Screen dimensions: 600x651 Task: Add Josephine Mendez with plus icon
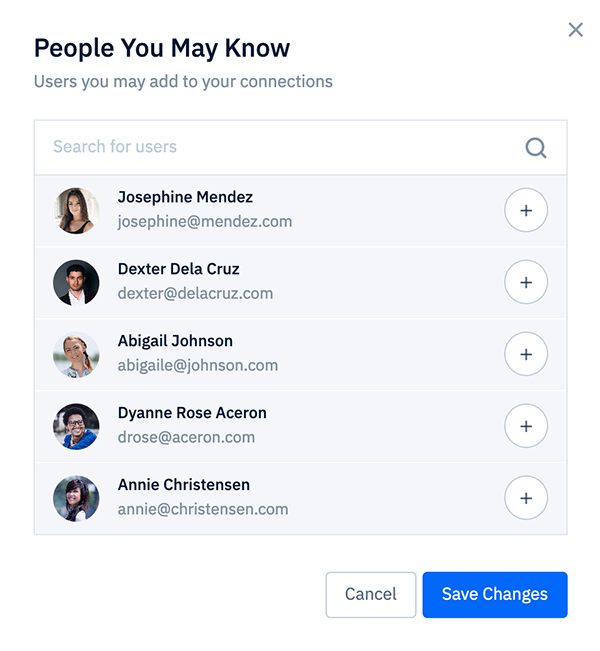point(526,211)
